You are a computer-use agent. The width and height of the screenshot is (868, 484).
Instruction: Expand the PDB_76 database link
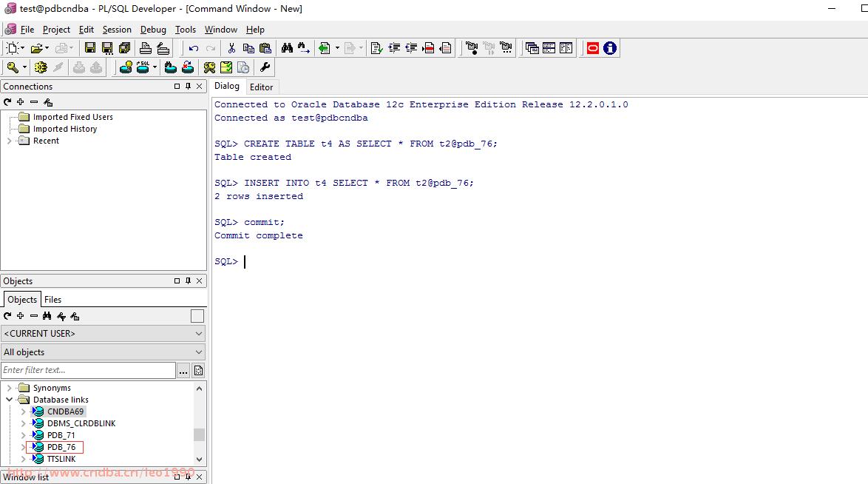coord(23,447)
